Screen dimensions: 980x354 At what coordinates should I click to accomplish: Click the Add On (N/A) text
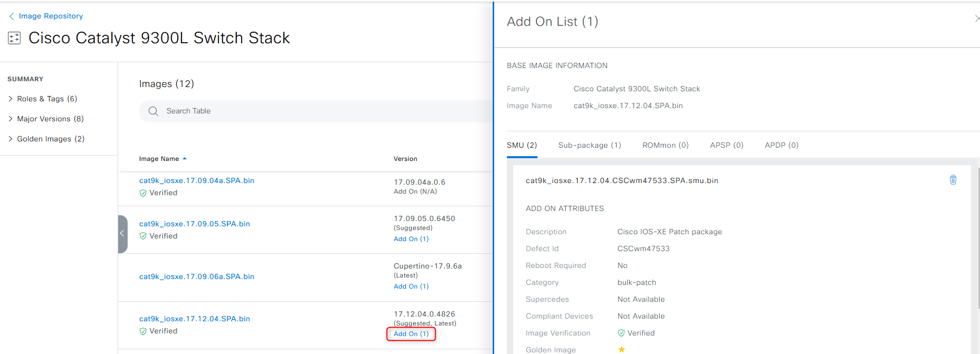point(416,192)
